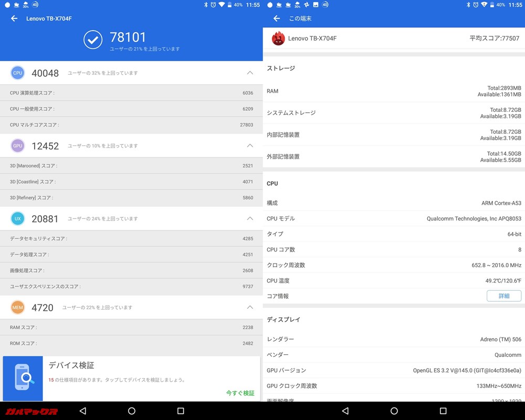Collapse the UX score section chevron
This screenshot has width=525, height=420.
click(x=250, y=218)
